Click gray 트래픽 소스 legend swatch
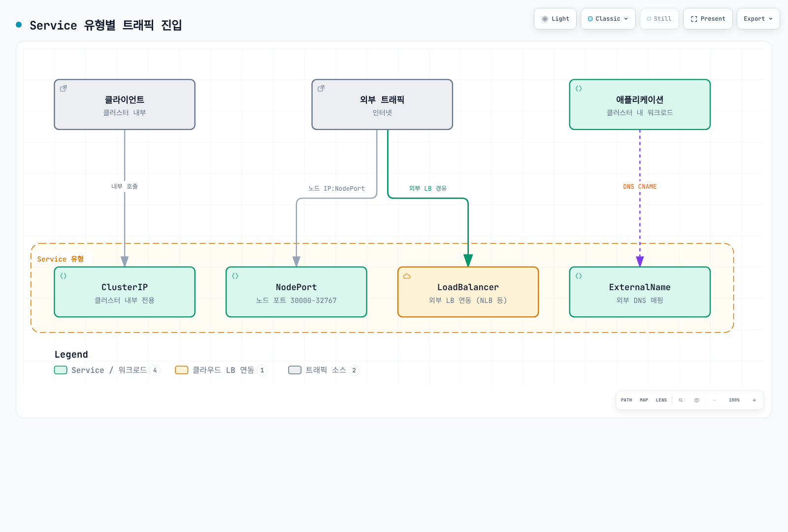The image size is (788, 532). pyautogui.click(x=295, y=370)
